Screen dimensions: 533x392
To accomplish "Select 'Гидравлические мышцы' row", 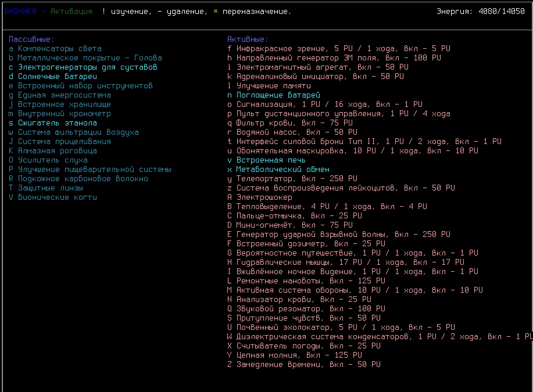I will click(346, 262).
